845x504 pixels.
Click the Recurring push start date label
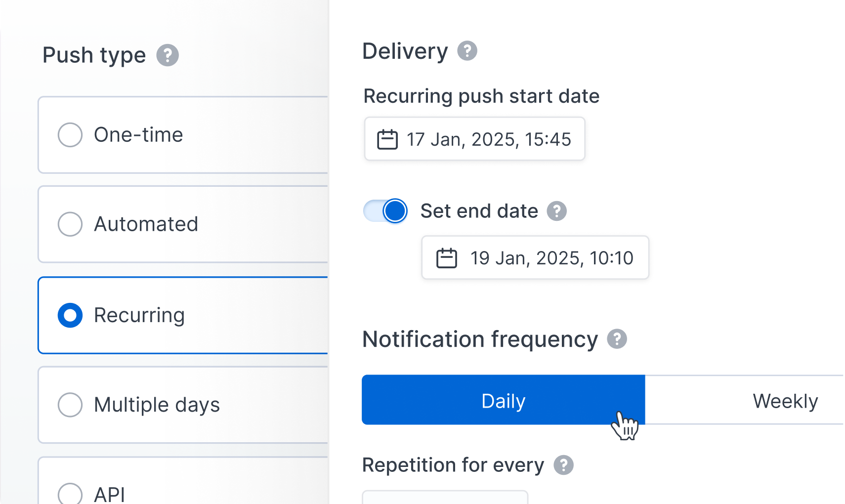click(481, 96)
